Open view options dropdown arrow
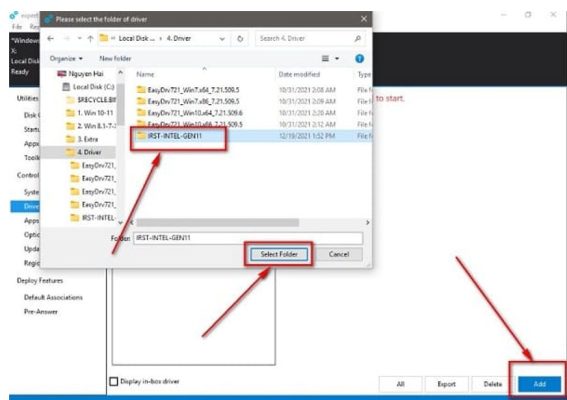This screenshot has width=567, height=400. click(x=337, y=59)
